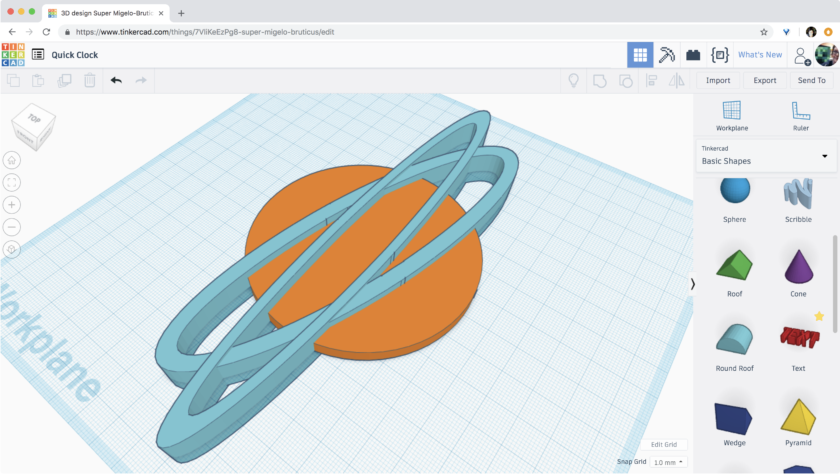Switch to Bricks view mode
Image resolution: width=840 pixels, height=474 pixels.
coord(693,55)
